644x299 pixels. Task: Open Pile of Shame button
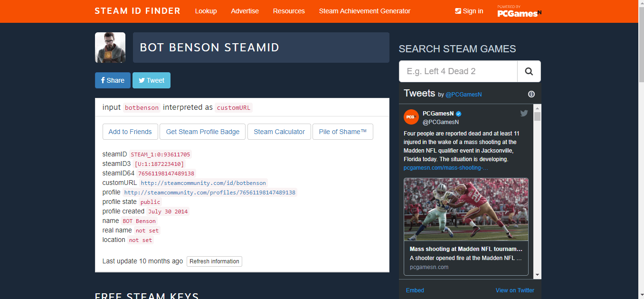pos(343,132)
